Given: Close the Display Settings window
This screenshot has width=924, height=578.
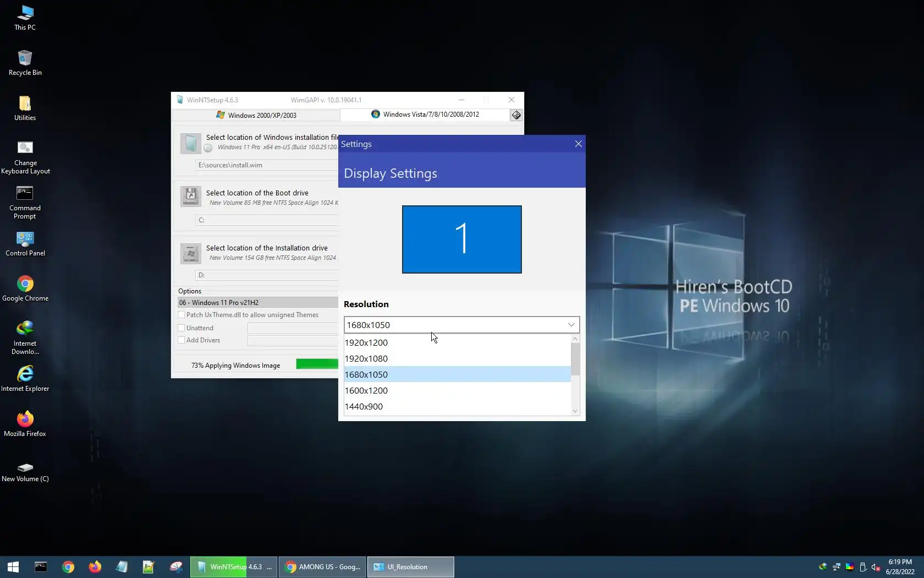Looking at the screenshot, I should tap(578, 144).
